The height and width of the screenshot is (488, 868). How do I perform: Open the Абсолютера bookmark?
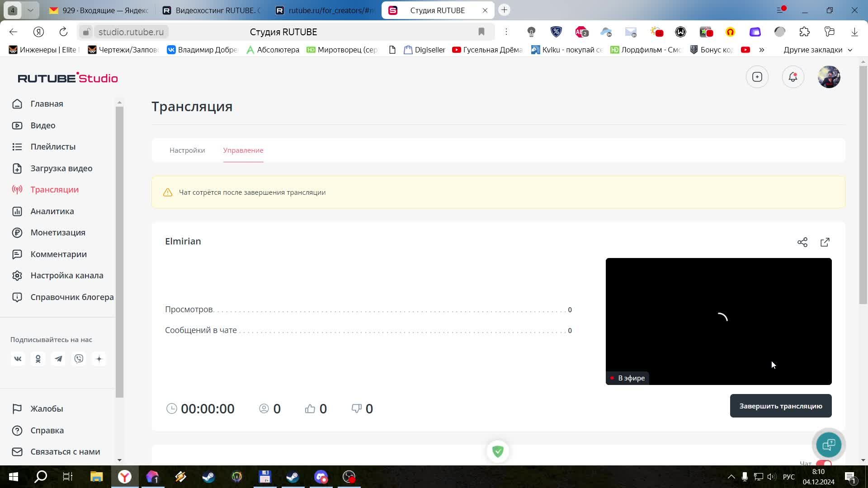(273, 50)
